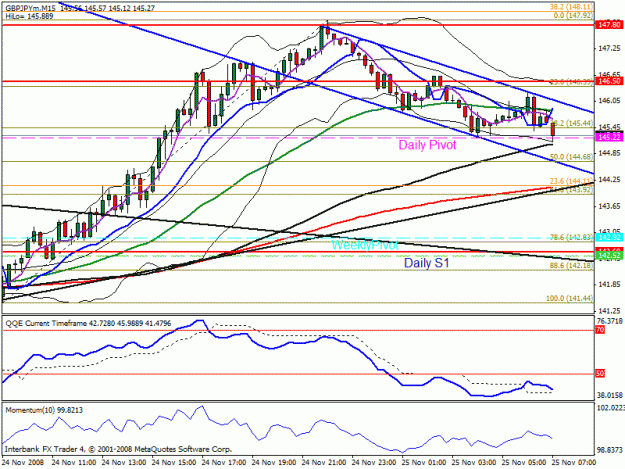Click the Fibonacci 23.6 (144.11) label

[x=571, y=181]
